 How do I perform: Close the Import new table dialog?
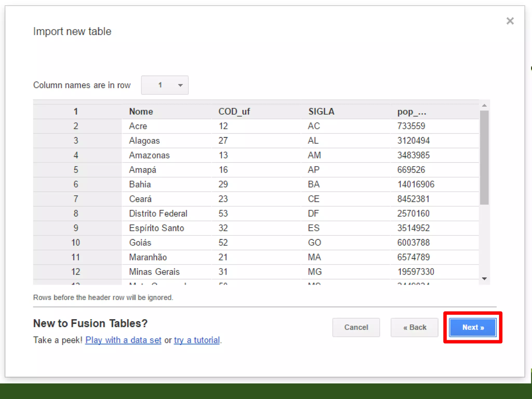[x=510, y=21]
